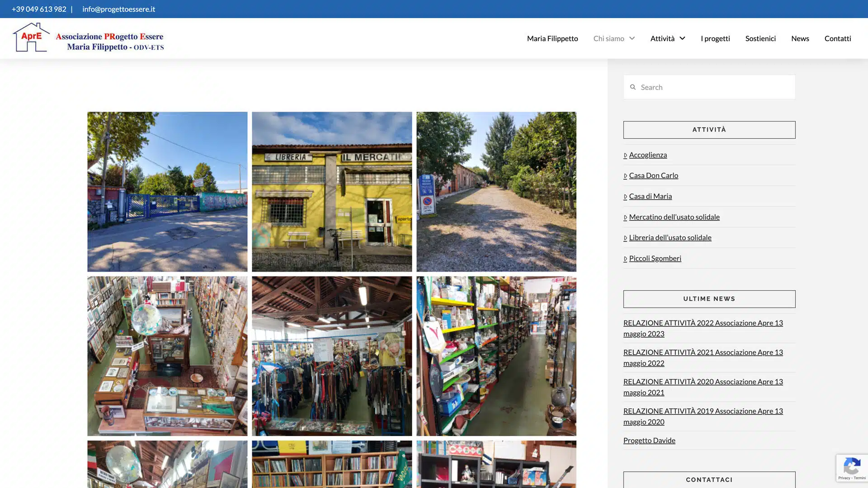The image size is (868, 488).
Task: Read the Relazione Attività 2019 news
Action: 703,417
